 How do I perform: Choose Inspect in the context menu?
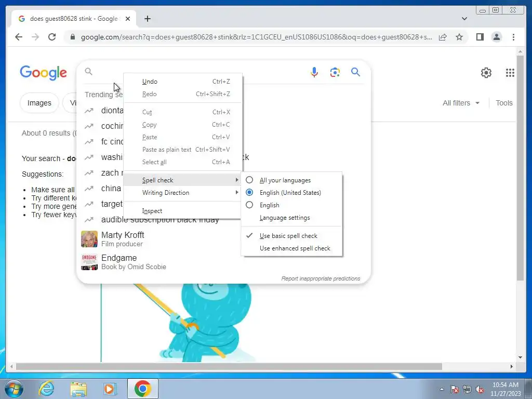[x=183, y=211]
